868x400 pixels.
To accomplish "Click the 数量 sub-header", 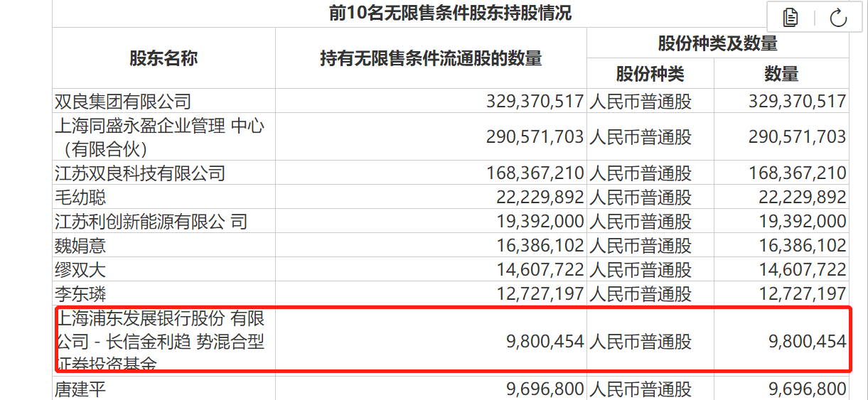I will (781, 73).
